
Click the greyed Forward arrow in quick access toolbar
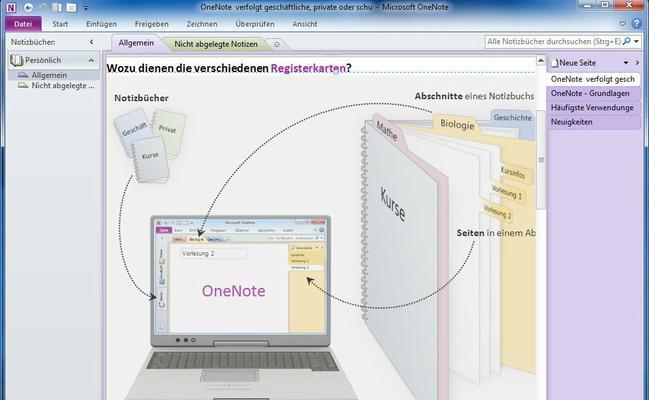click(x=43, y=7)
